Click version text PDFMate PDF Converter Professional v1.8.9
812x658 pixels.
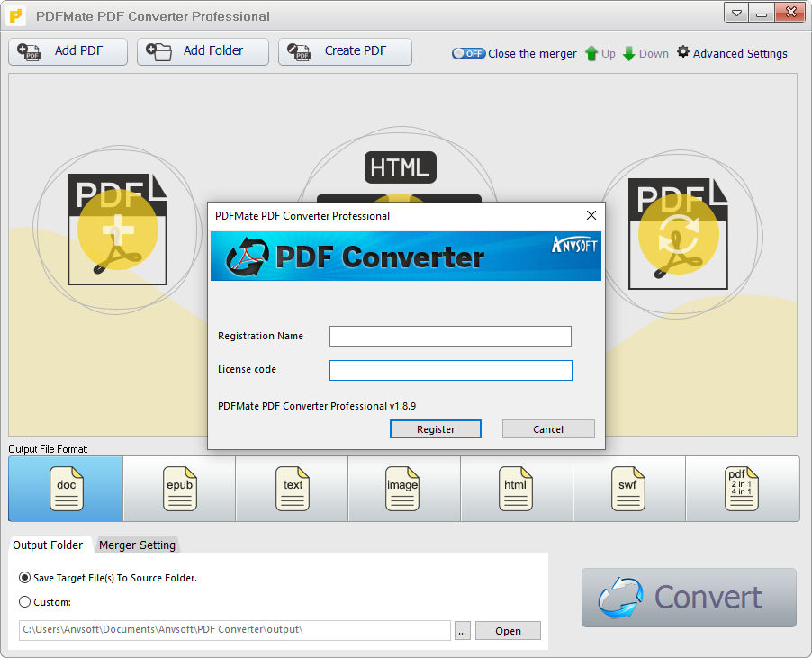coord(316,406)
